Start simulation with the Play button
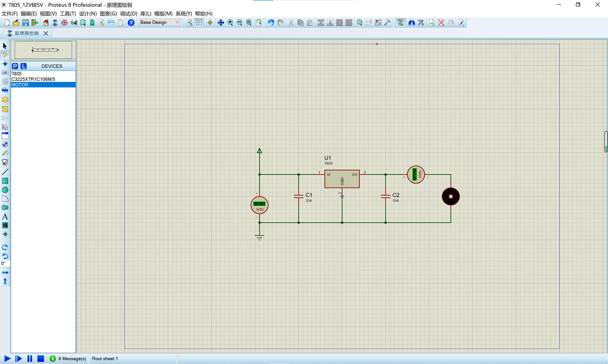The image size is (608, 364). click(x=7, y=359)
